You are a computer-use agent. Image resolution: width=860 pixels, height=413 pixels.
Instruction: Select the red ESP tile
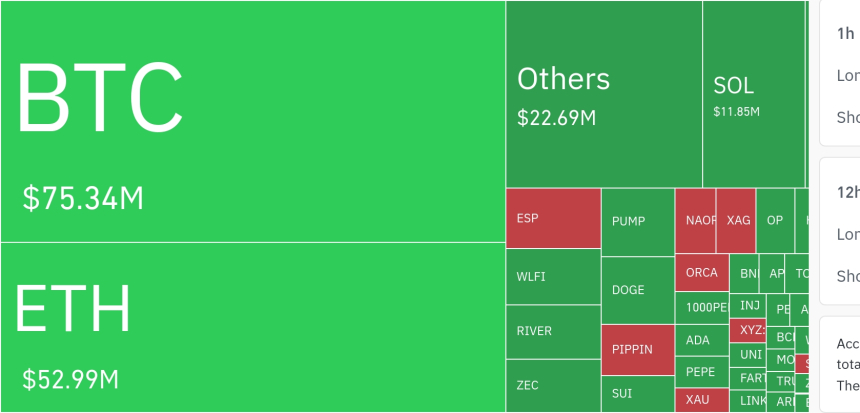pos(552,218)
